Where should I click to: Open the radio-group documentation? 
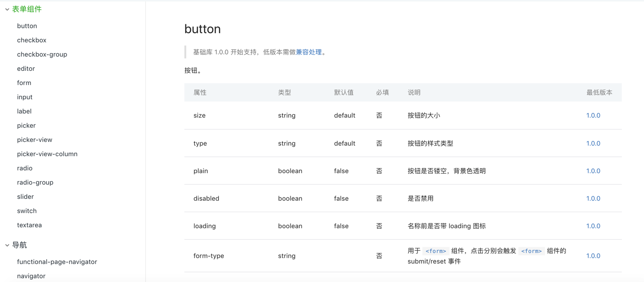[34, 182]
